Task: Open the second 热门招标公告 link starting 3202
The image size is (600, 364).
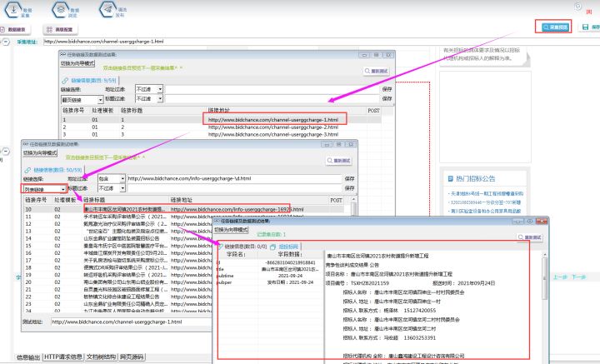Action: pyautogui.click(x=484, y=202)
